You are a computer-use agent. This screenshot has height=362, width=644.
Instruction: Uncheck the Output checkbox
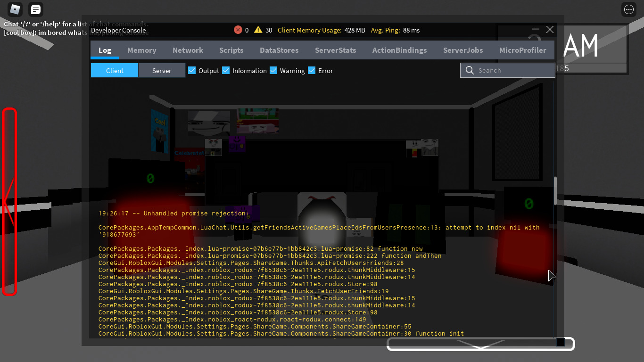coord(192,70)
